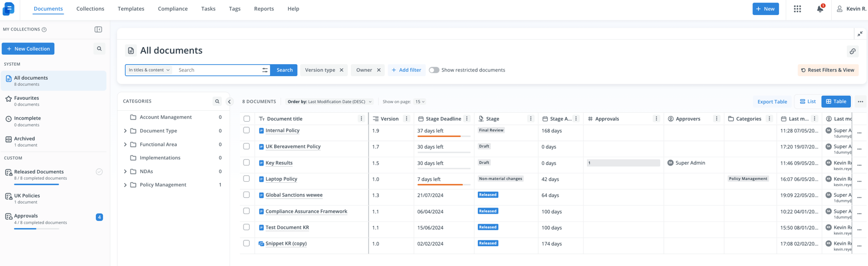
Task: Copy link with the chain icon
Action: coord(852,51)
